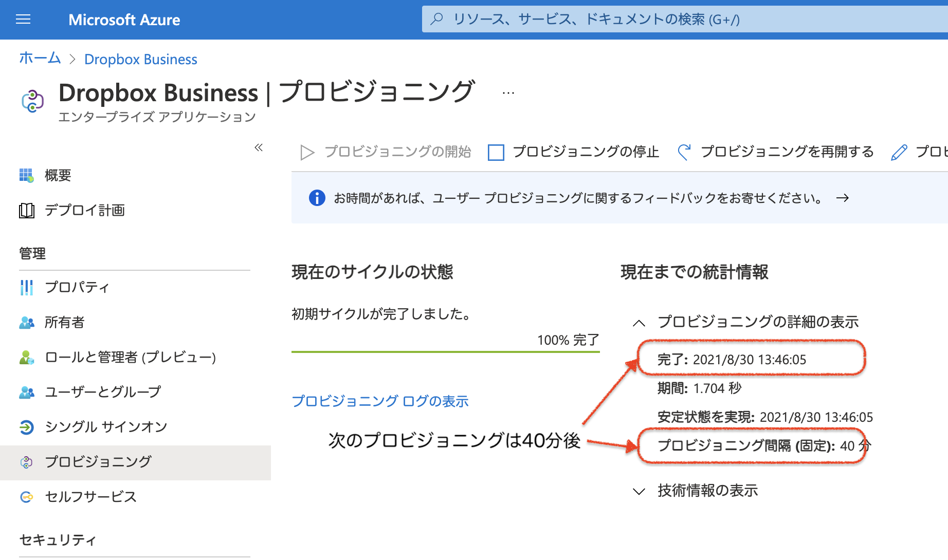Click the シングル サインオン arrow icon
The width and height of the screenshot is (948, 560).
point(27,427)
